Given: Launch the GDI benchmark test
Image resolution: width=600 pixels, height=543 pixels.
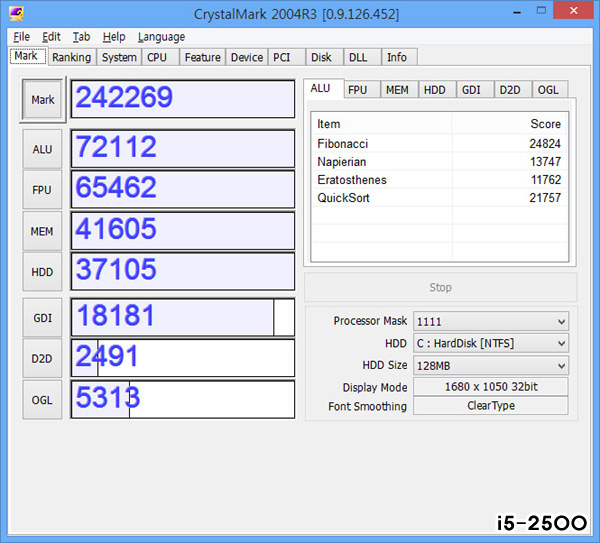Looking at the screenshot, I should pyautogui.click(x=43, y=317).
